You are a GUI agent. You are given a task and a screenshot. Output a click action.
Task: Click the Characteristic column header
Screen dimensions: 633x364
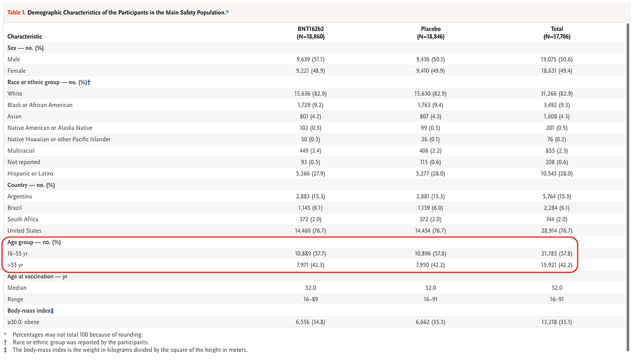25,37
